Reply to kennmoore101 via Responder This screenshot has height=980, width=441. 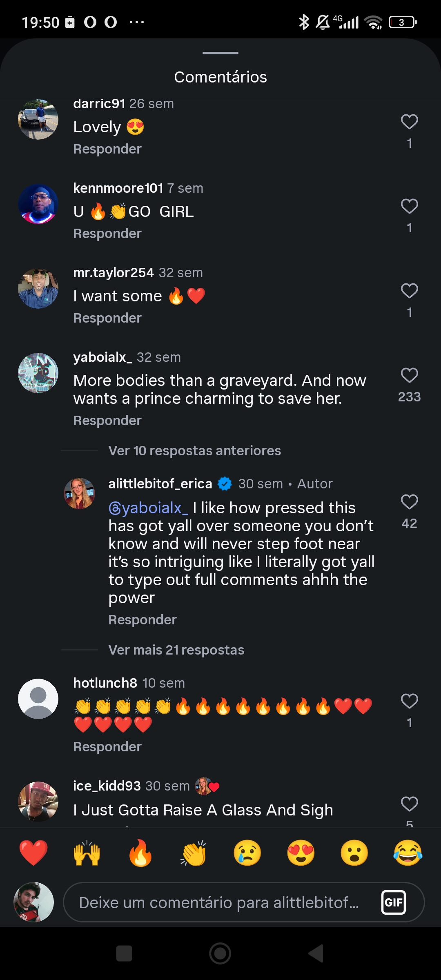[x=107, y=234]
